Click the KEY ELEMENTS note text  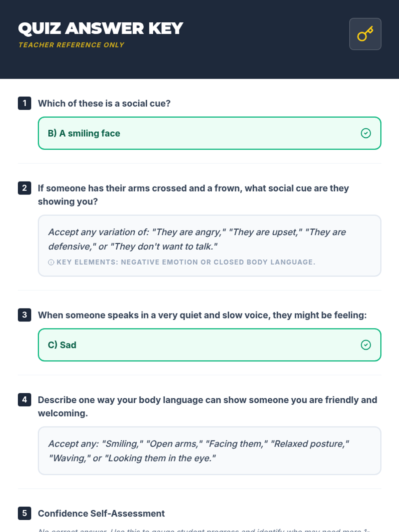point(186,262)
